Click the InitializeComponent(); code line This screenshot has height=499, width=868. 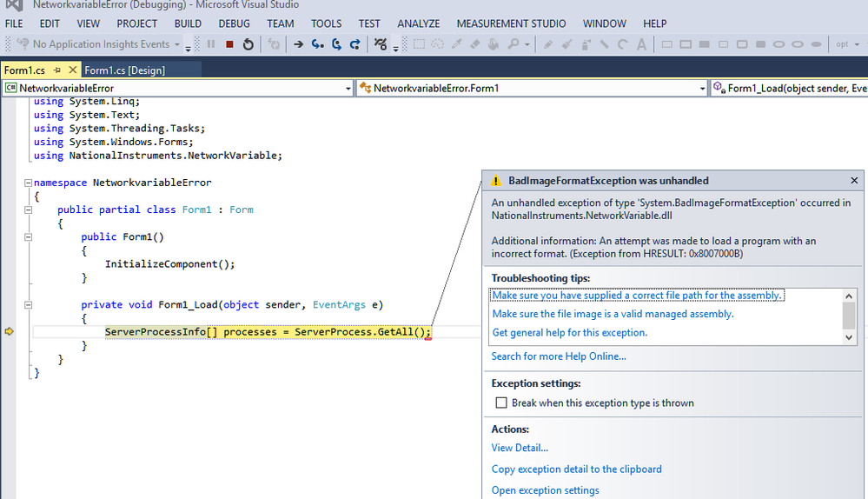(170, 264)
